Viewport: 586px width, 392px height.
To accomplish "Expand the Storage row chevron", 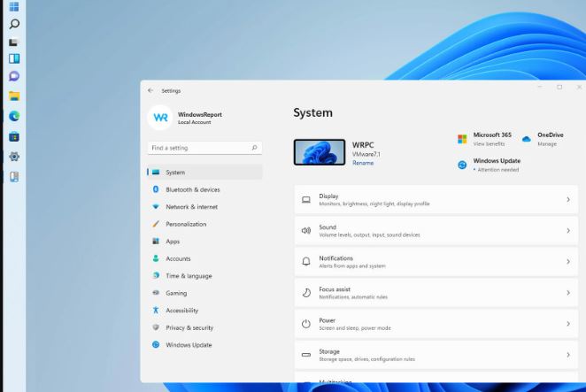I will click(x=568, y=355).
